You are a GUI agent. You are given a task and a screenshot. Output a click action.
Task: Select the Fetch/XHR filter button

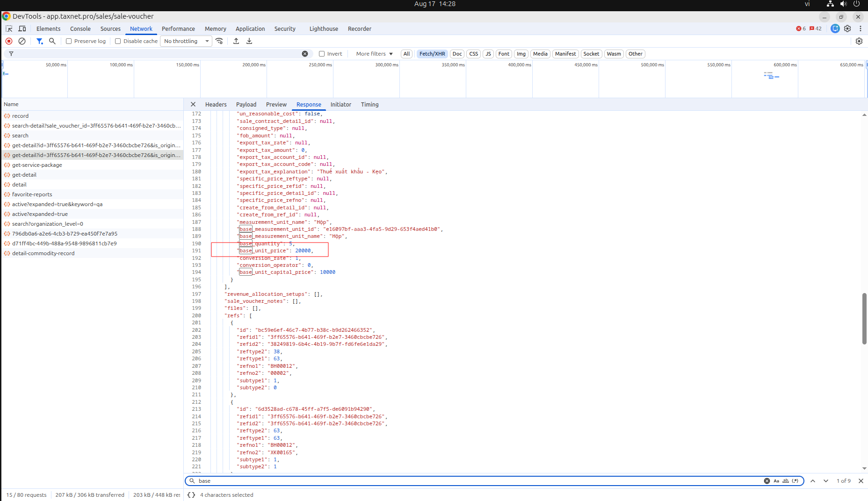(x=432, y=54)
